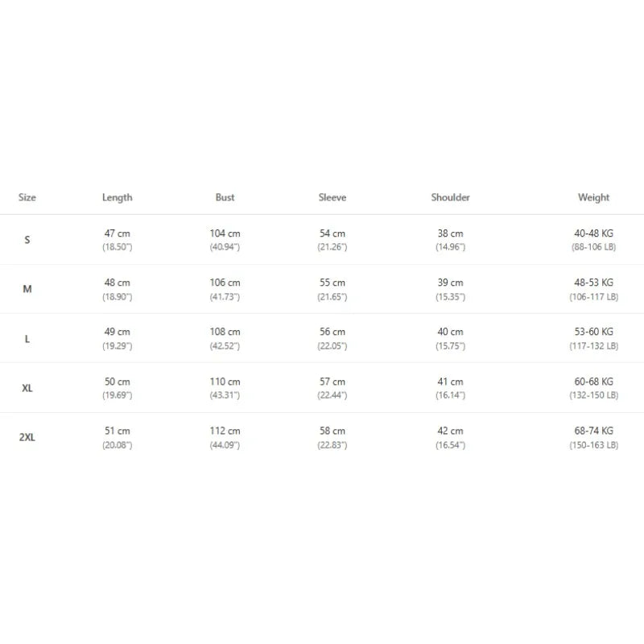Select the L size row label
The image size is (644, 644).
[27, 339]
